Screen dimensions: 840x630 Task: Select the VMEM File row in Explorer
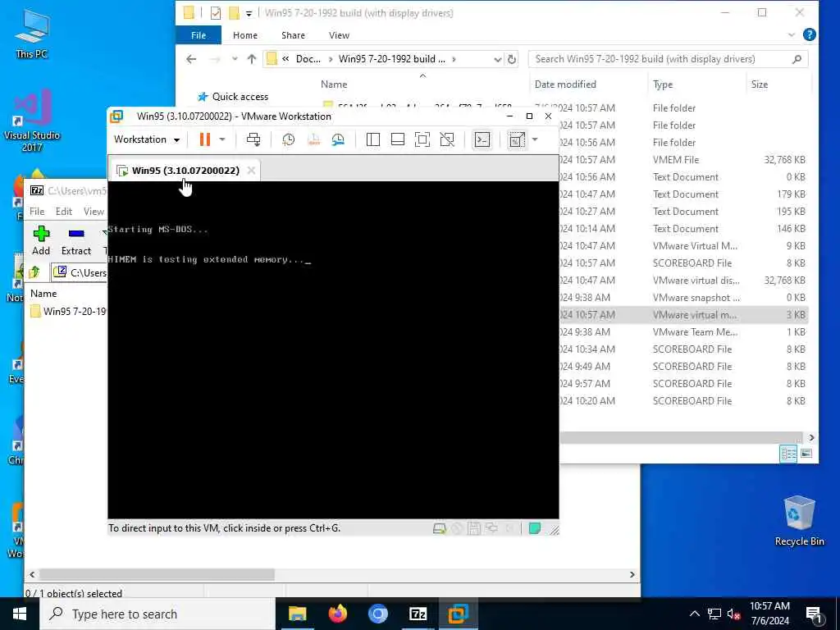(683, 160)
